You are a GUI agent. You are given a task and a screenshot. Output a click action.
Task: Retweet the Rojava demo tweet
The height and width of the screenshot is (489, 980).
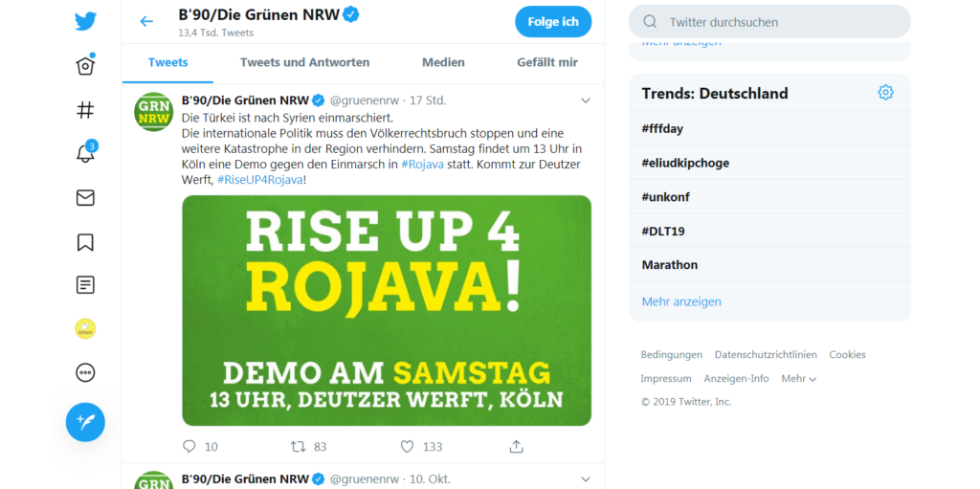299,447
